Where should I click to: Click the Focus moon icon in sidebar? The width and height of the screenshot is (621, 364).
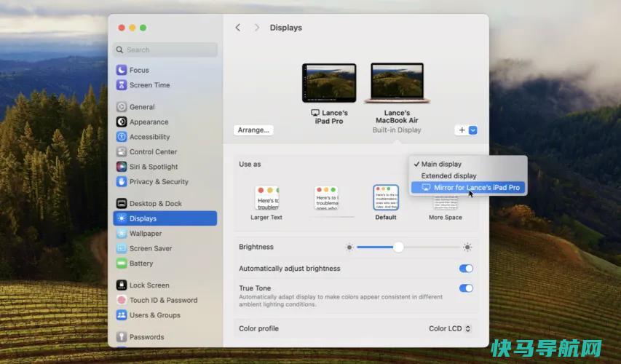(x=122, y=70)
